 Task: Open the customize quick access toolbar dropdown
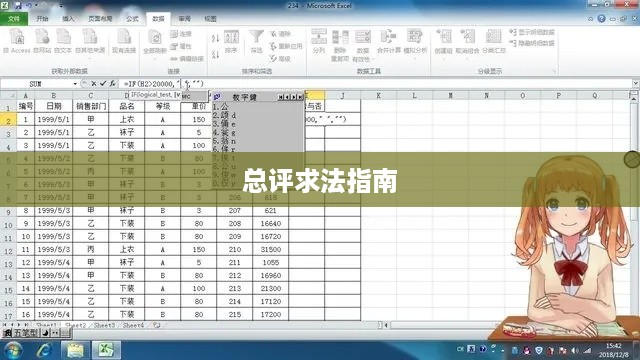(x=61, y=6)
